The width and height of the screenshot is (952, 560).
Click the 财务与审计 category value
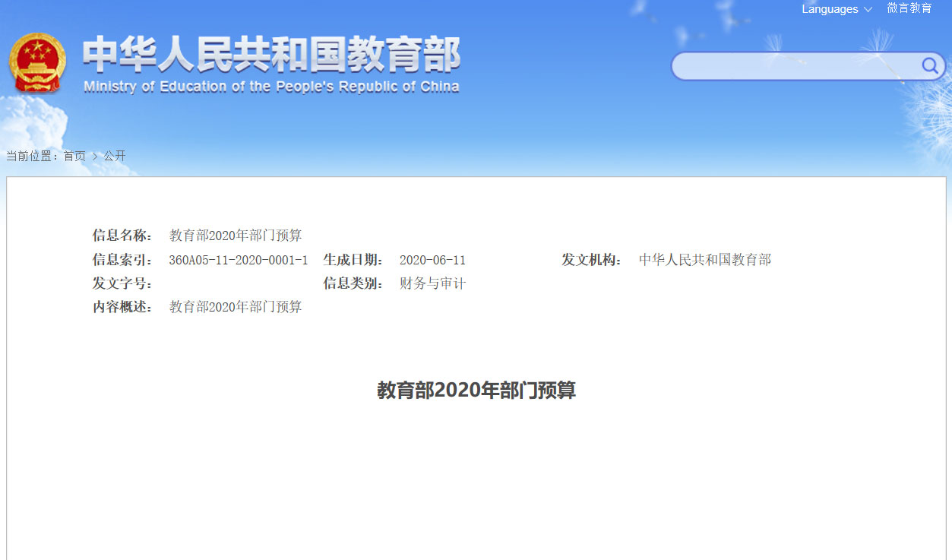point(432,283)
